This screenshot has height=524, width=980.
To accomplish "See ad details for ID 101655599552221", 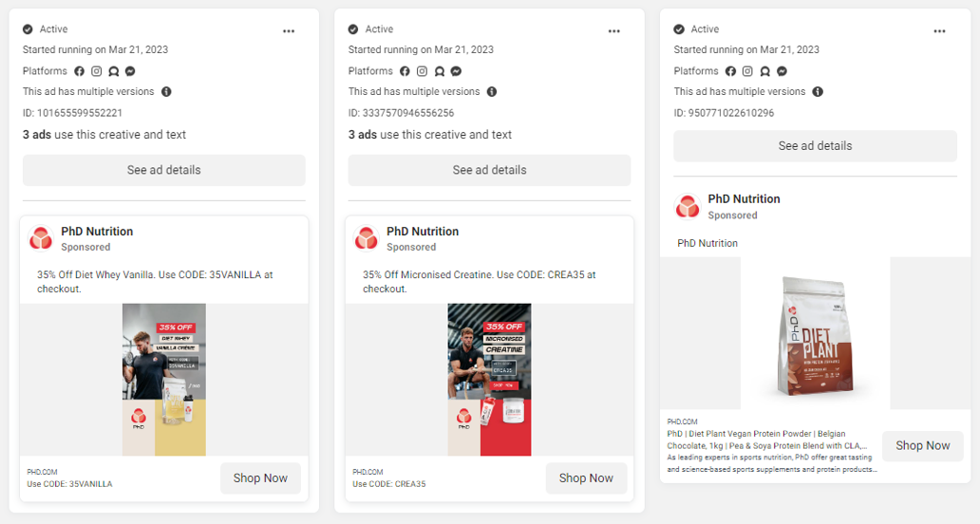I will (x=163, y=170).
